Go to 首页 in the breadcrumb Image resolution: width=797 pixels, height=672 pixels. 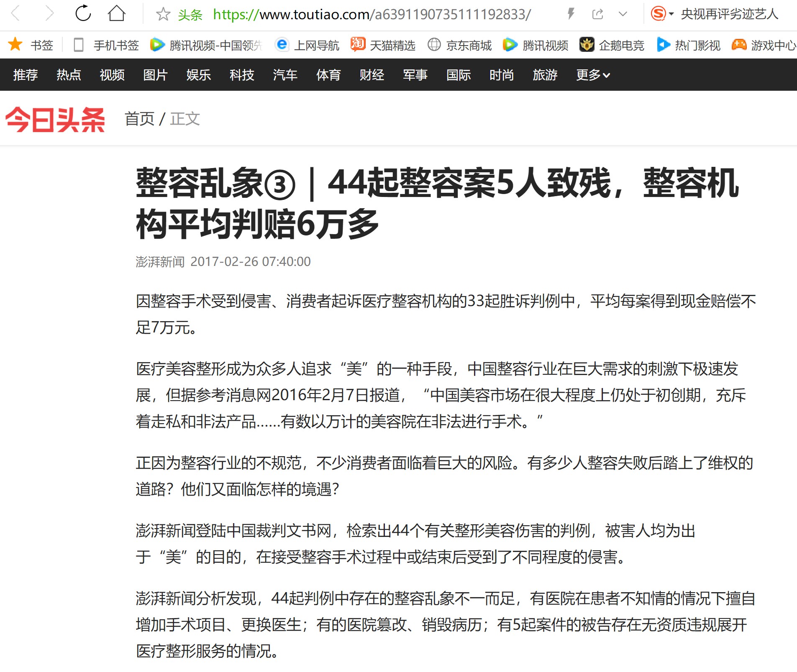click(139, 119)
